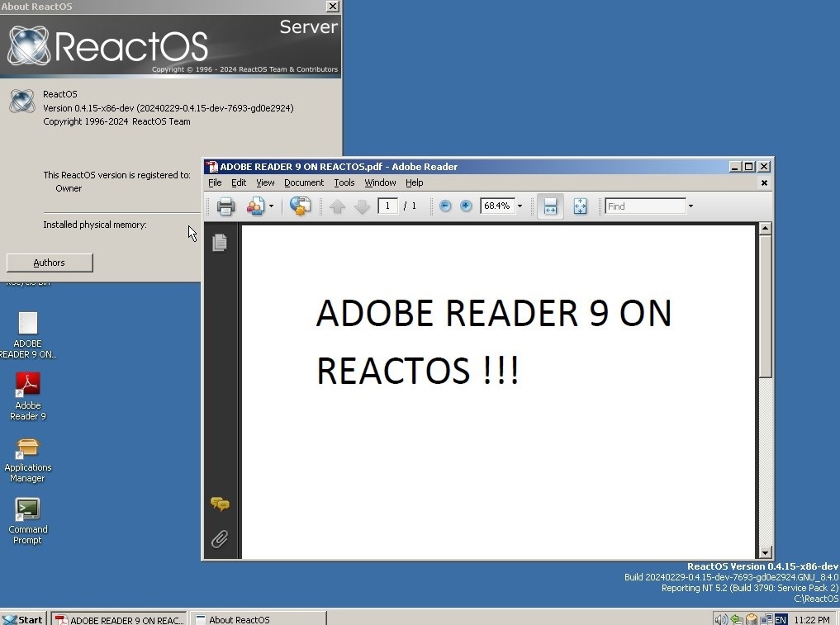This screenshot has width=840, height=625.
Task: Open the Print dialog in Adobe Reader
Action: click(x=225, y=206)
